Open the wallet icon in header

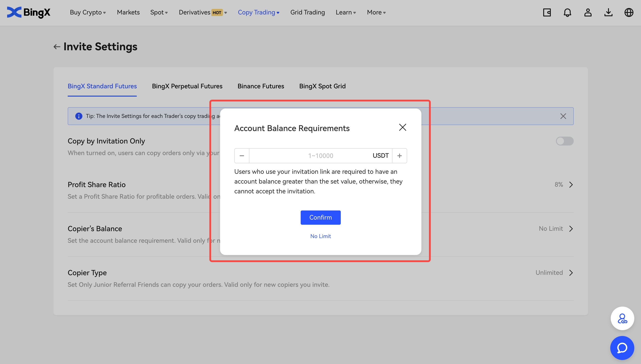tap(547, 12)
